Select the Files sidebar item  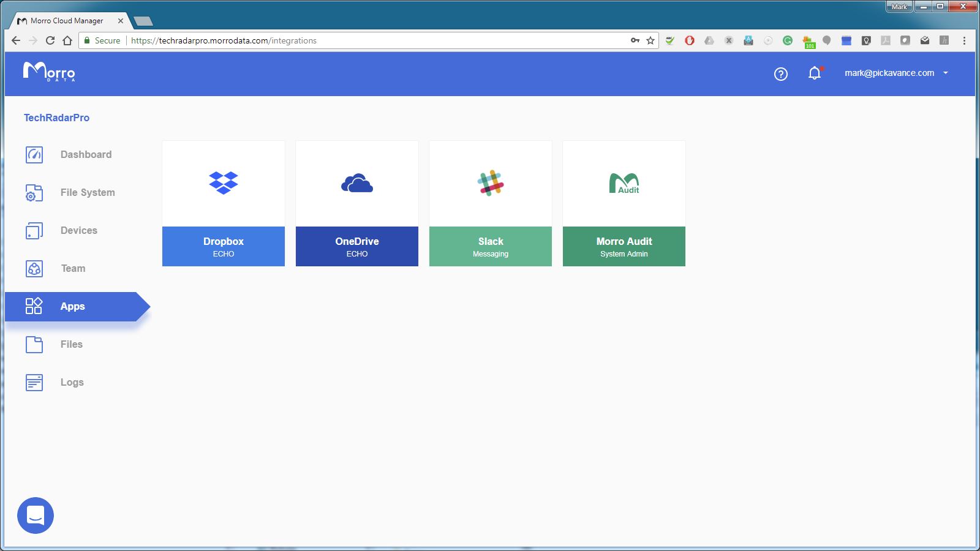coord(72,345)
